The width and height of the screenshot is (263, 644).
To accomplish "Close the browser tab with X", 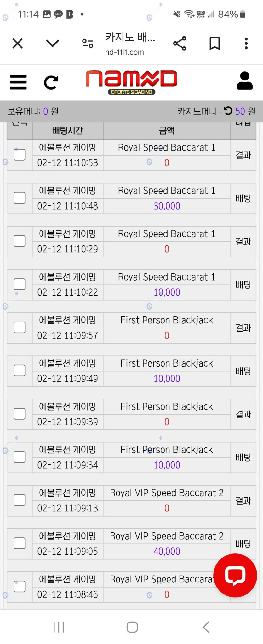I will (x=18, y=44).
